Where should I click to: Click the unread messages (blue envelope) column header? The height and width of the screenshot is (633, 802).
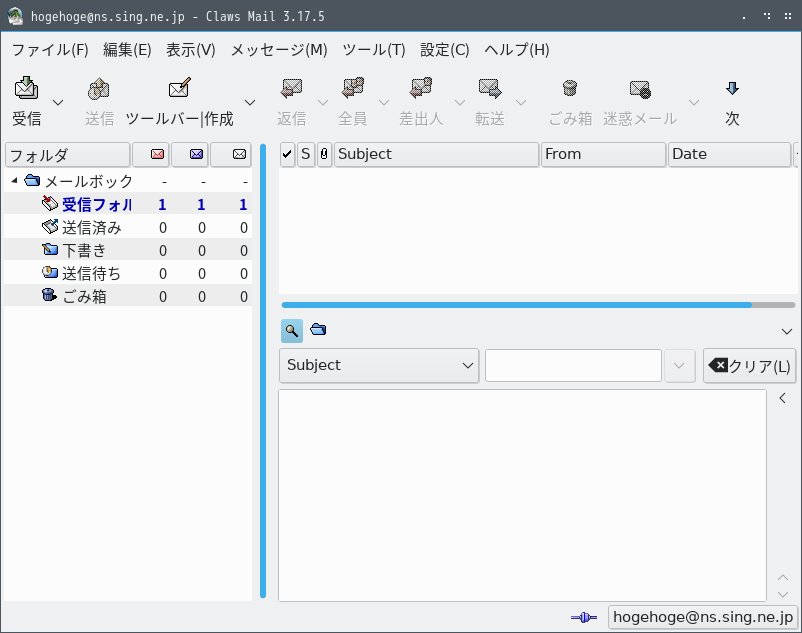click(190, 154)
